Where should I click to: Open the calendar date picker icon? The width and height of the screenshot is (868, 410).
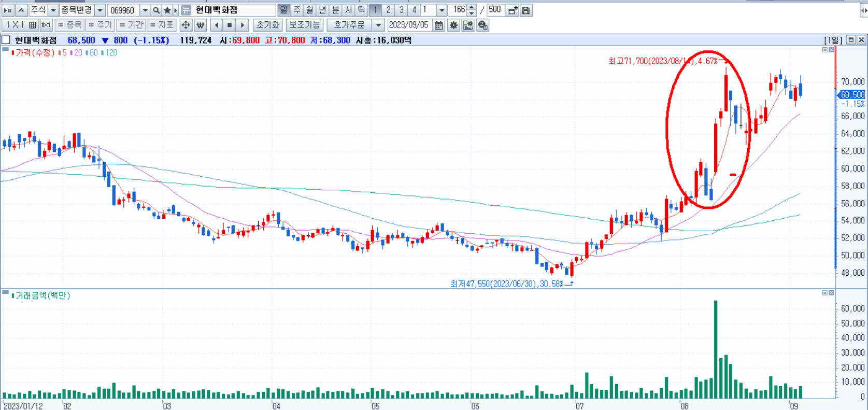click(x=438, y=25)
